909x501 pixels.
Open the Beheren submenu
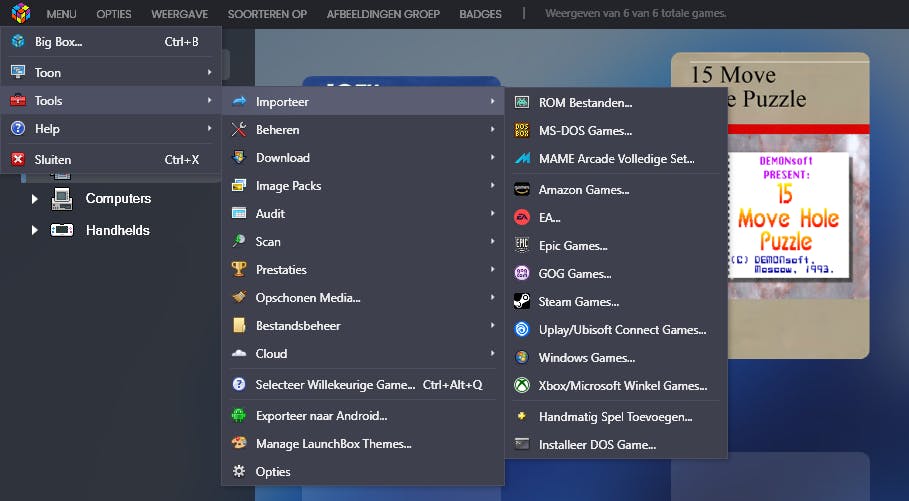[x=363, y=129]
